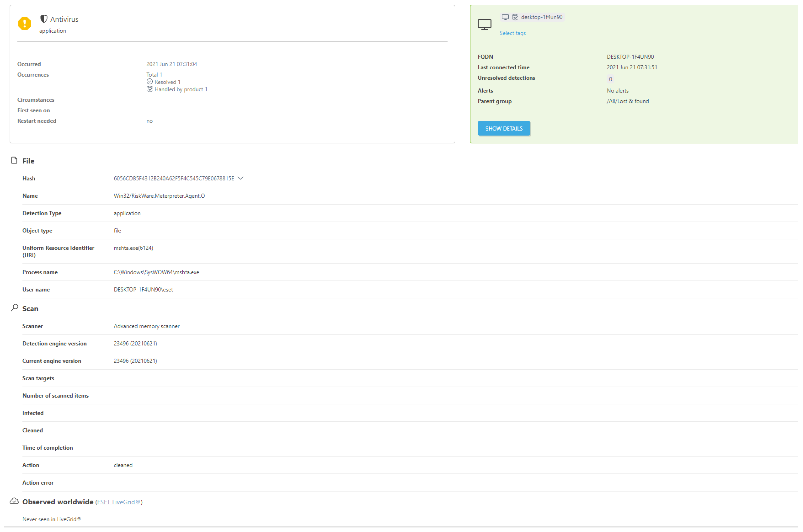Viewport: 803px width, 532px height.
Task: Click the desktop-1f4un90 computer name tag
Action: pyautogui.click(x=541, y=17)
